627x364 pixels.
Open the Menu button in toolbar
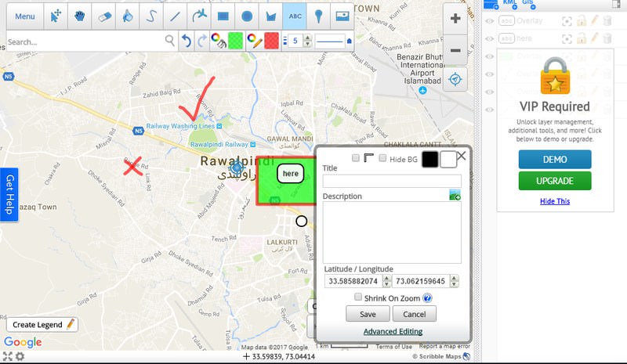tap(25, 16)
